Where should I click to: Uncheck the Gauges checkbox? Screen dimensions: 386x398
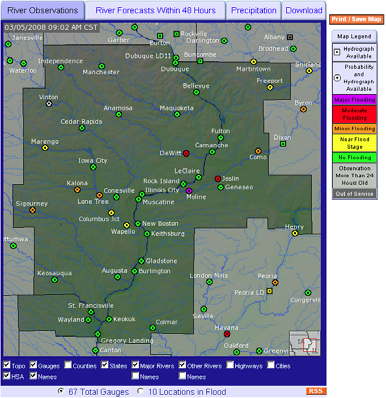tap(33, 365)
